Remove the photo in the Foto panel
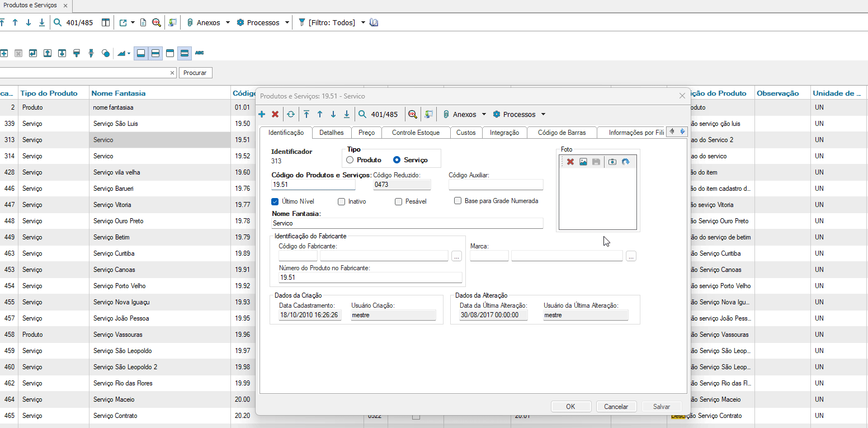The height and width of the screenshot is (428, 868). pyautogui.click(x=570, y=162)
